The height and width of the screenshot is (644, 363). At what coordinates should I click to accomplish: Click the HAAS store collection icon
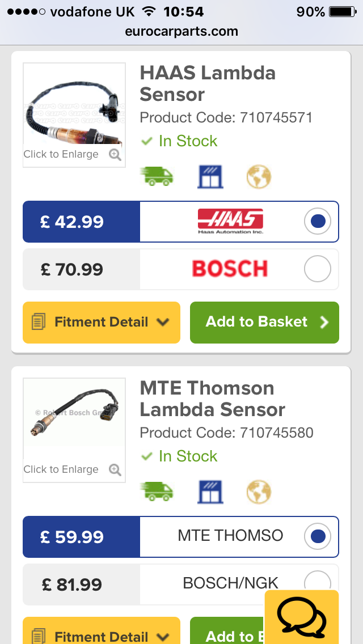point(210,176)
